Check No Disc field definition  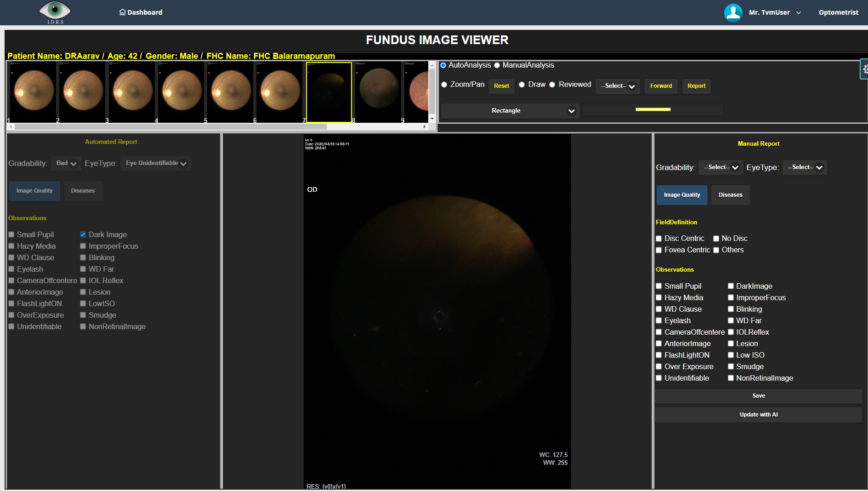point(716,239)
